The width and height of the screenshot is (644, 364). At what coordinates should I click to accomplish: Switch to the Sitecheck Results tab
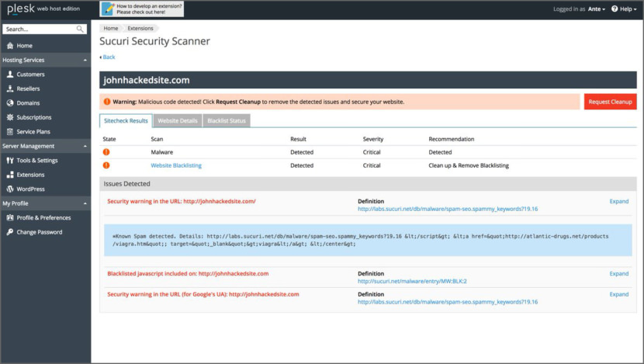pos(126,121)
